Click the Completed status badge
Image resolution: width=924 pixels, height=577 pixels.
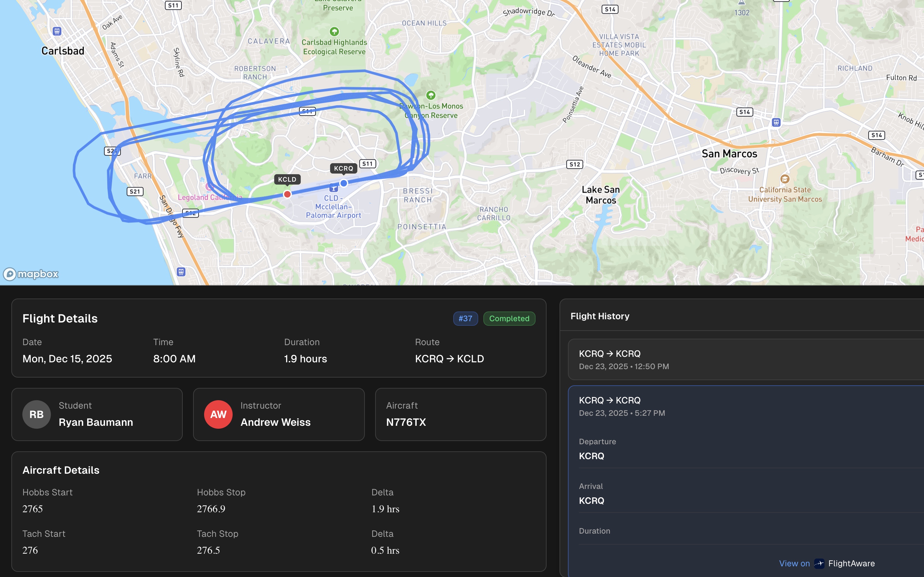point(509,318)
